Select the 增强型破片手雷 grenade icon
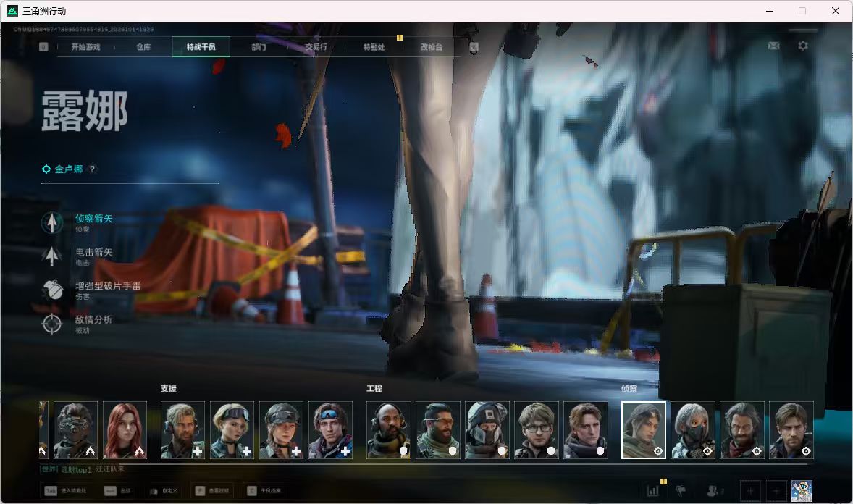 [x=52, y=290]
